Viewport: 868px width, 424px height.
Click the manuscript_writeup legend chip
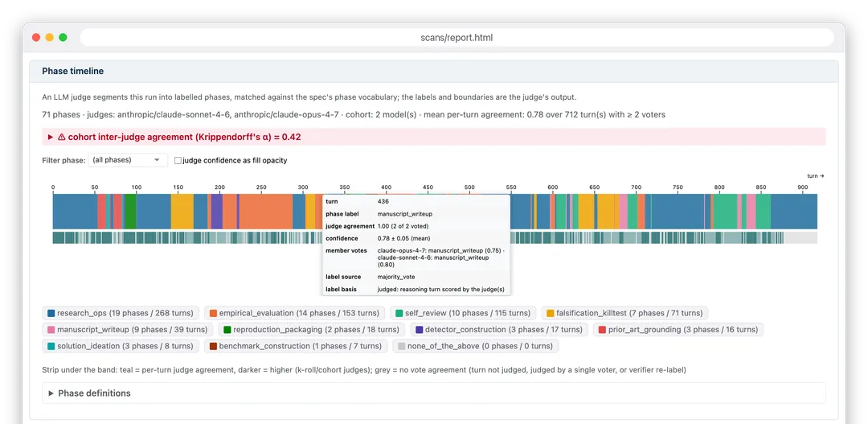(128, 330)
